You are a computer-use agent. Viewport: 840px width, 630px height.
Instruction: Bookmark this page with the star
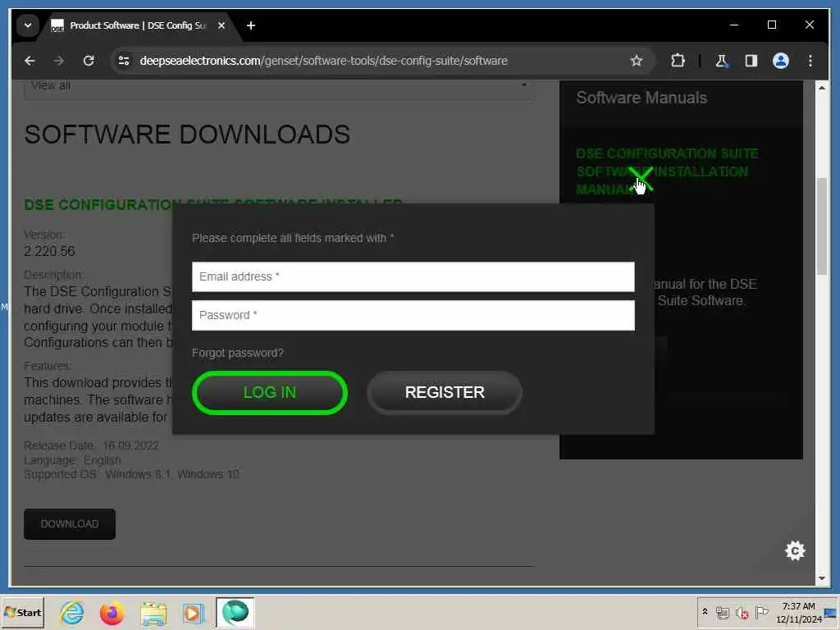click(636, 61)
